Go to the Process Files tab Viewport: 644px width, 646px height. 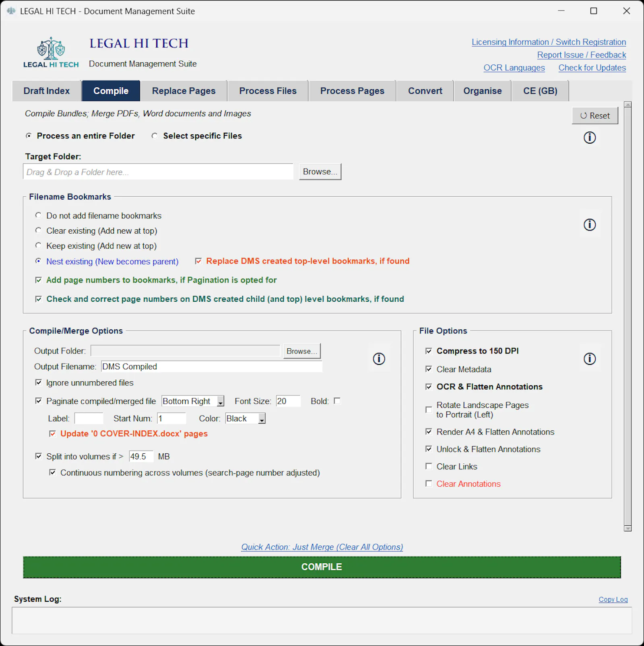(268, 91)
